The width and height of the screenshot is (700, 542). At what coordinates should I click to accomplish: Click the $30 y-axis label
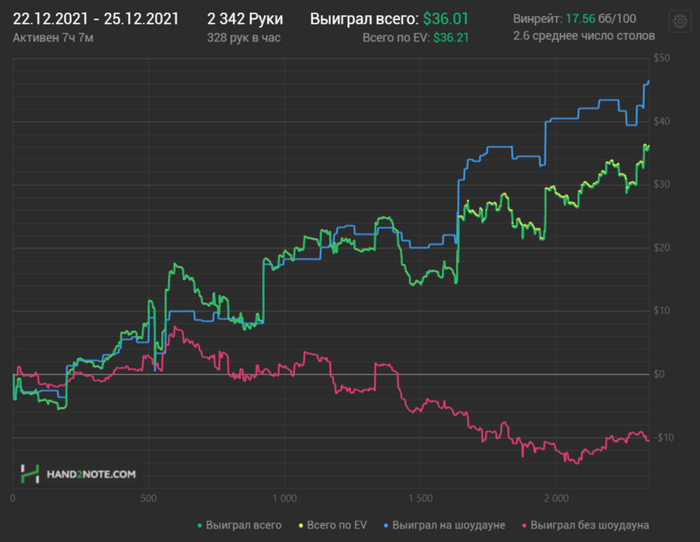(x=662, y=184)
